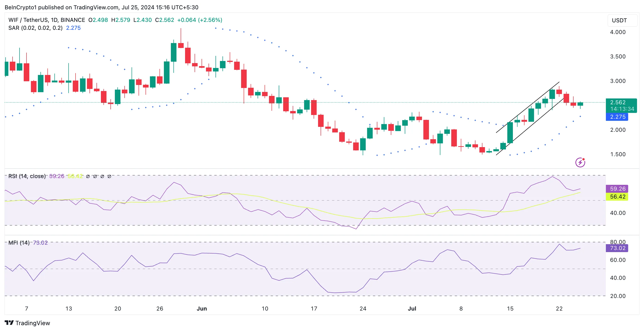Click the yellow 56.42 RSI average tag
The width and height of the screenshot is (644, 331).
click(x=617, y=196)
